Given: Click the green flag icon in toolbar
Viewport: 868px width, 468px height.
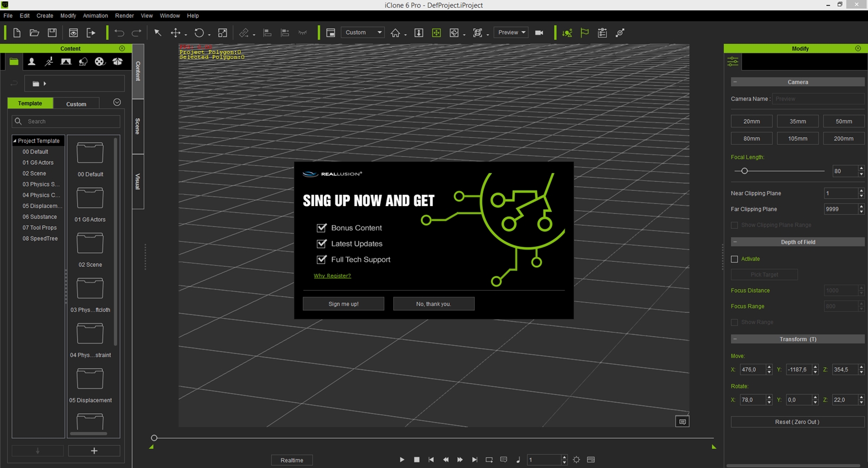Looking at the screenshot, I should [x=584, y=33].
